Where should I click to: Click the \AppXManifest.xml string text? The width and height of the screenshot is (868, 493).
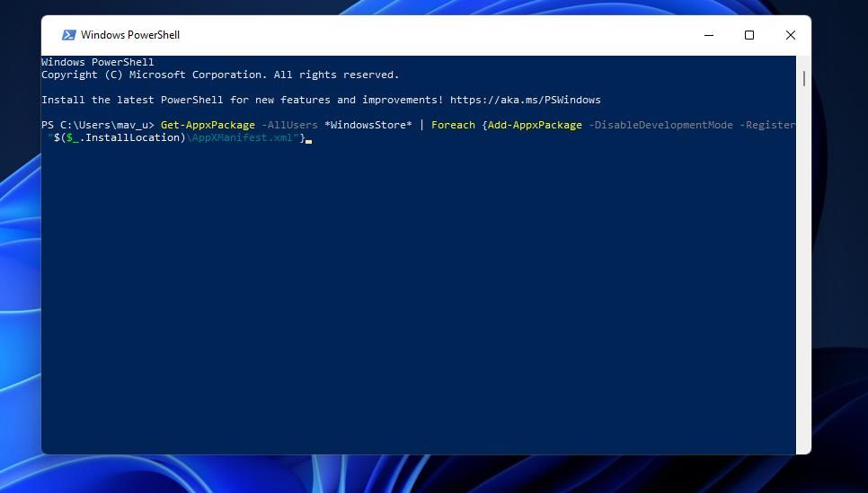pyautogui.click(x=239, y=137)
